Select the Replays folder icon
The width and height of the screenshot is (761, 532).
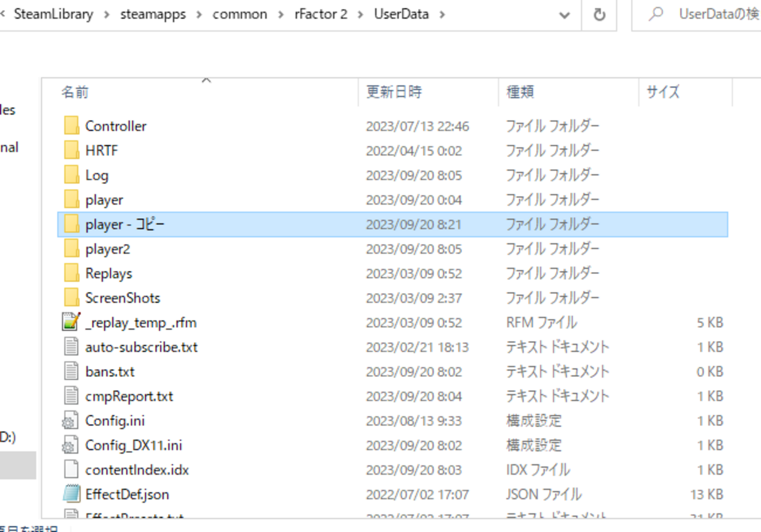71,273
